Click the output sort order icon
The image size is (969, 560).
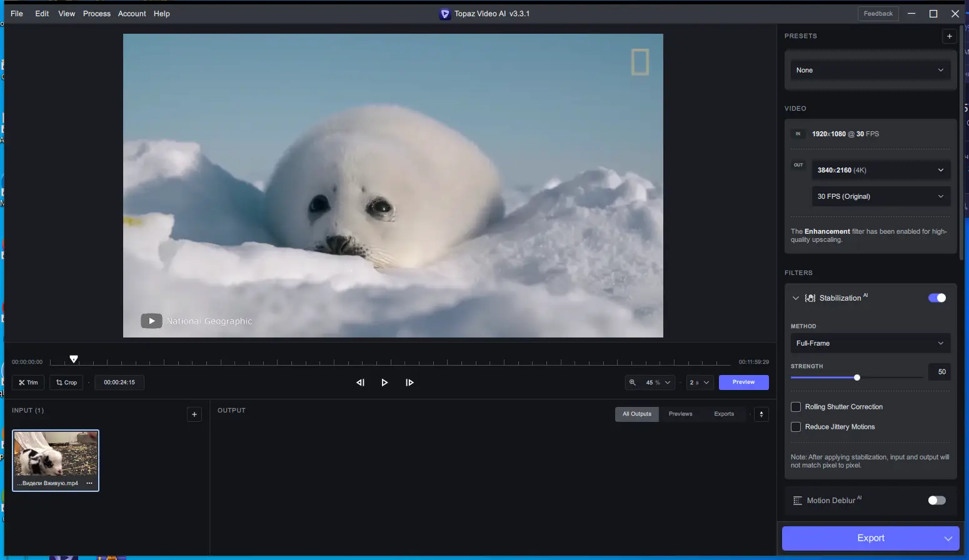[x=761, y=414]
